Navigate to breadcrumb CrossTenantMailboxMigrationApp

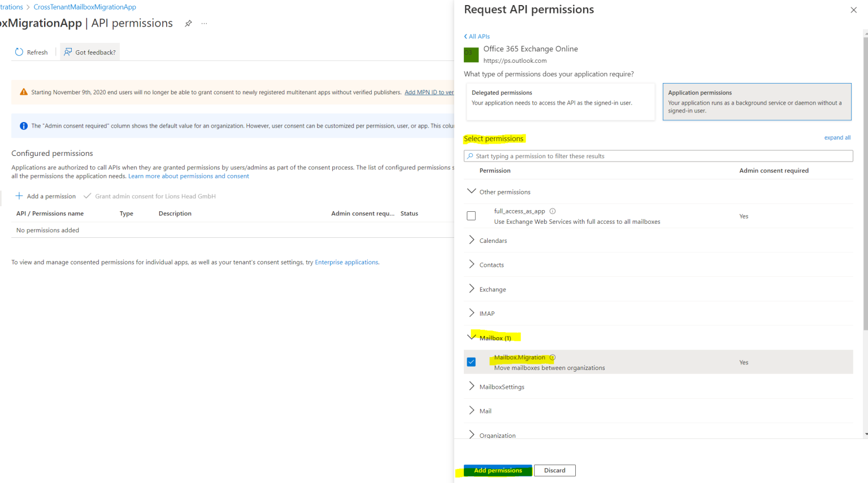pos(85,6)
